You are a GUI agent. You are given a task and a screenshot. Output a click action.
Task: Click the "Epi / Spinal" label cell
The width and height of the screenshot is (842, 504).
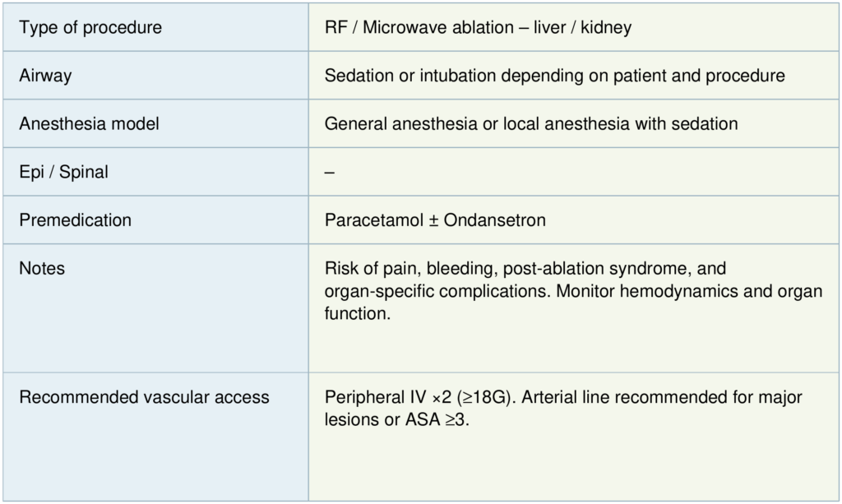point(63,173)
